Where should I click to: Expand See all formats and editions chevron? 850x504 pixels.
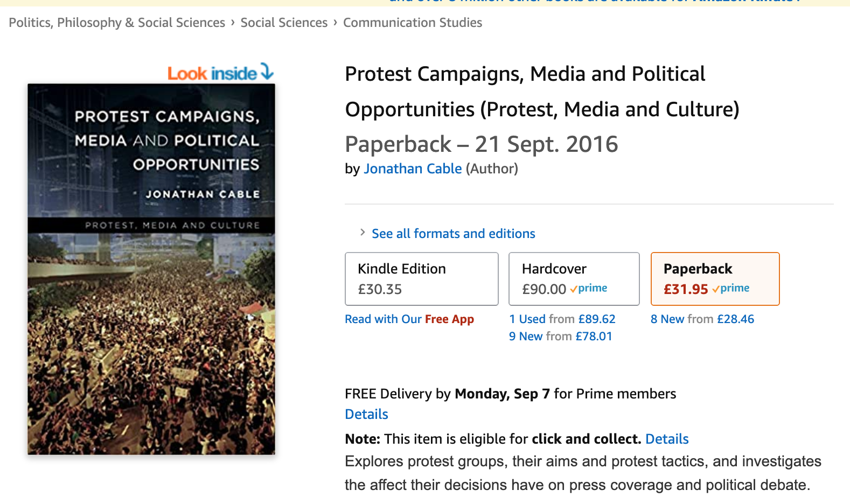[363, 233]
